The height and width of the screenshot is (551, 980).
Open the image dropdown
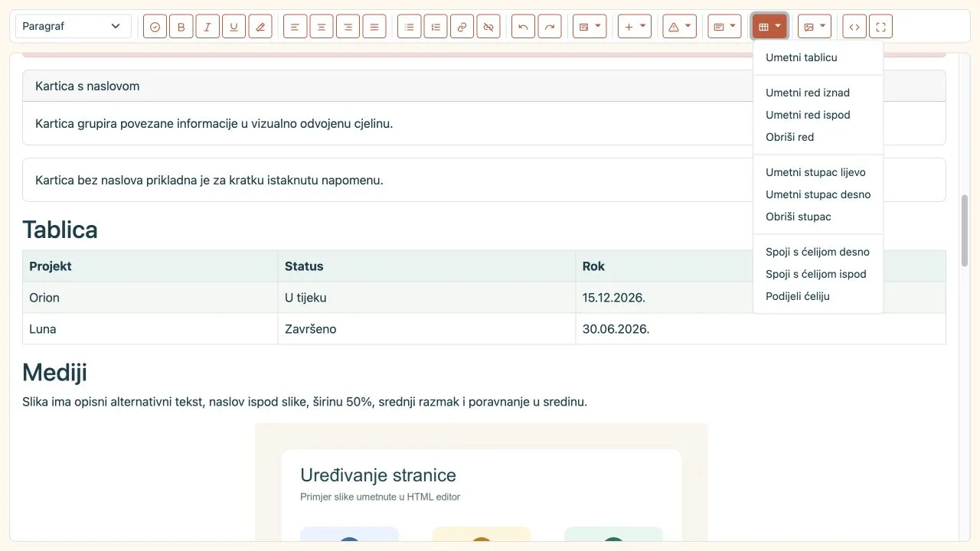pos(815,27)
